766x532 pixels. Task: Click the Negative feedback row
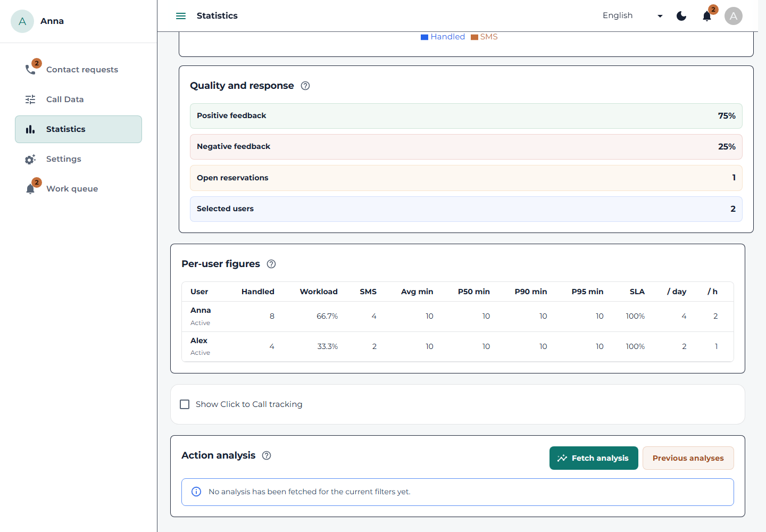coord(466,147)
